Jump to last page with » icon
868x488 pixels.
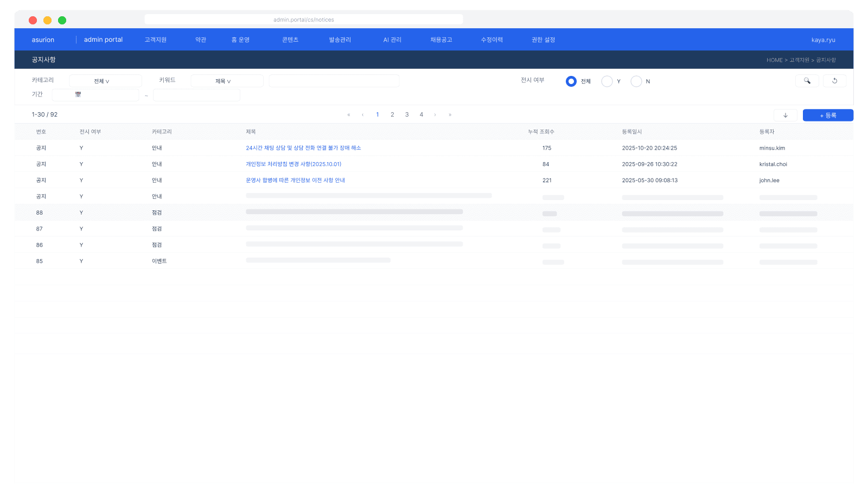(450, 115)
